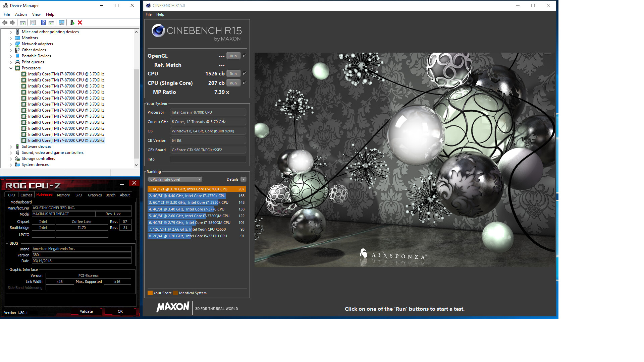Click the scroll-up arrow in Device Manager
The height and width of the screenshot is (362, 644).
point(136,32)
